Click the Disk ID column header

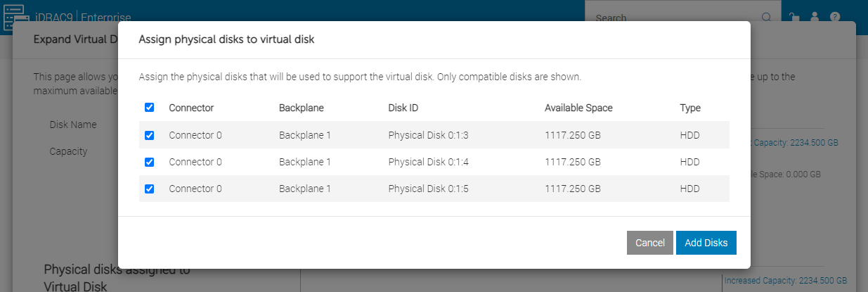coord(403,108)
